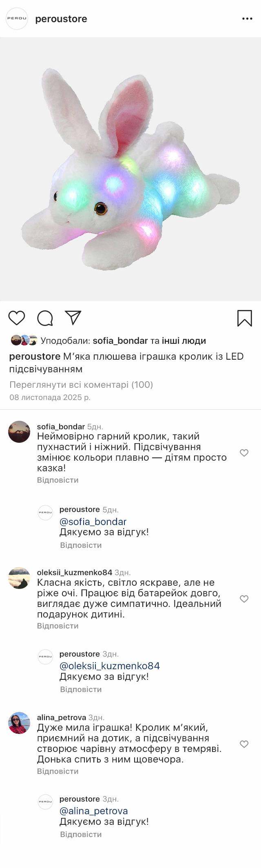The image size is (261, 868).
Task: Like the bunny post with heart icon
Action: (x=17, y=318)
